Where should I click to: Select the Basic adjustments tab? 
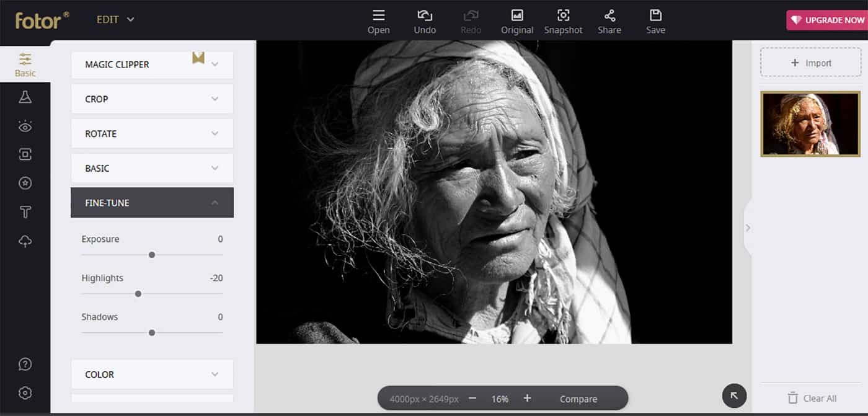tap(25, 64)
